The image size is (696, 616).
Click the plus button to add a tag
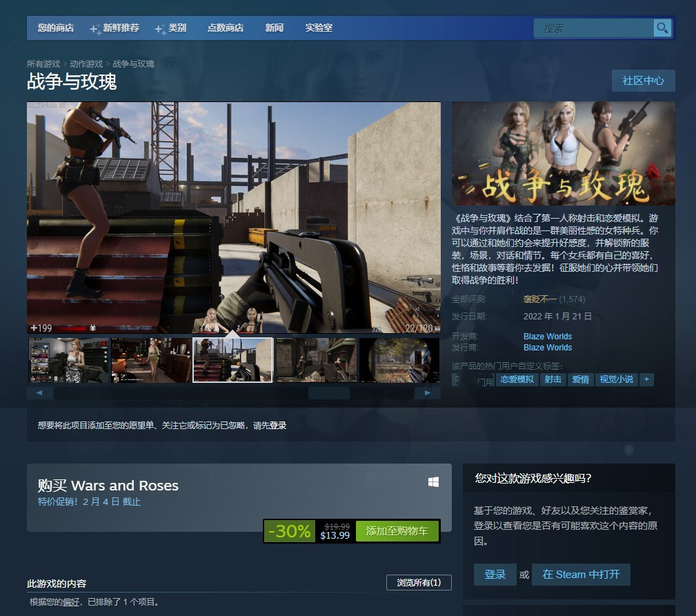click(646, 379)
